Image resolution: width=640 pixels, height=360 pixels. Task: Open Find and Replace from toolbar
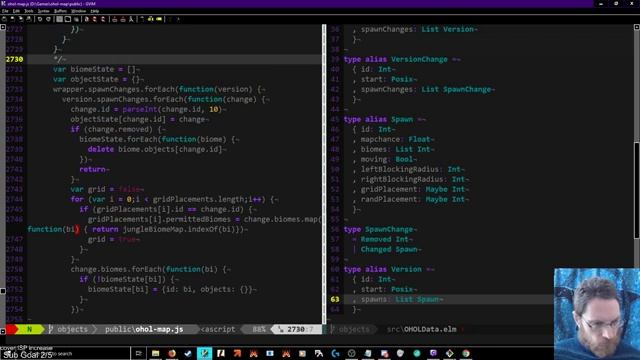point(87,19)
